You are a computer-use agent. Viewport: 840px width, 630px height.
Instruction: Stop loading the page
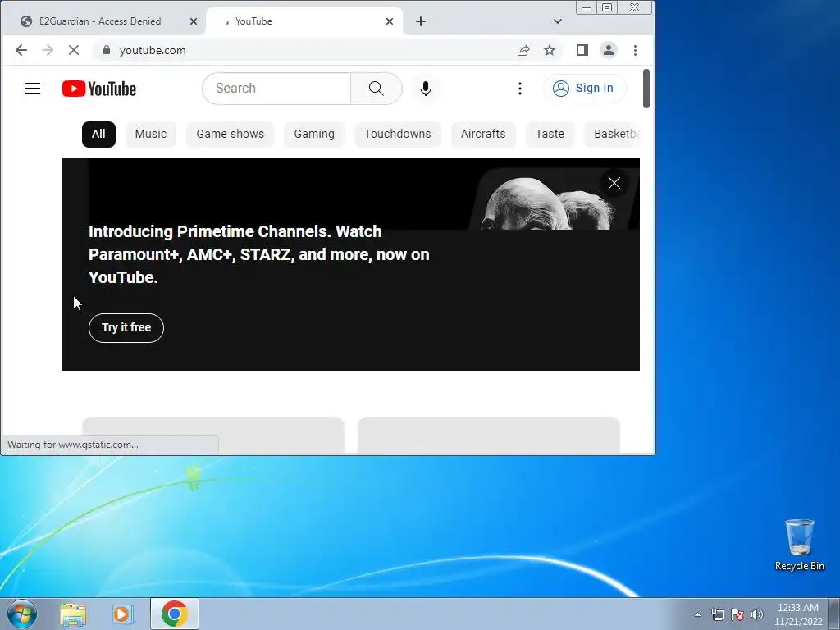tap(74, 50)
